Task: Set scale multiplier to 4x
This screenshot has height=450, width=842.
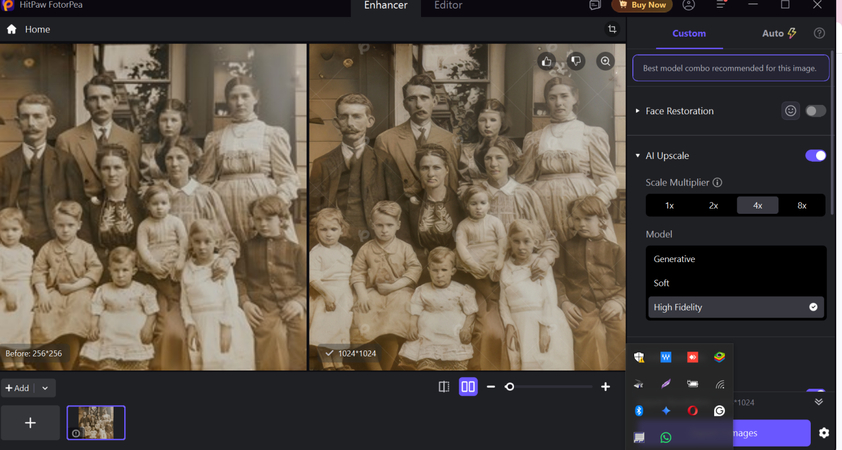Action: point(757,206)
